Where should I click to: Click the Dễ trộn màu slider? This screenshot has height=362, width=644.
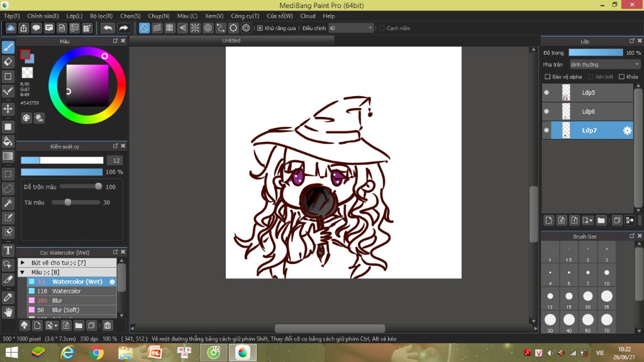coord(80,186)
